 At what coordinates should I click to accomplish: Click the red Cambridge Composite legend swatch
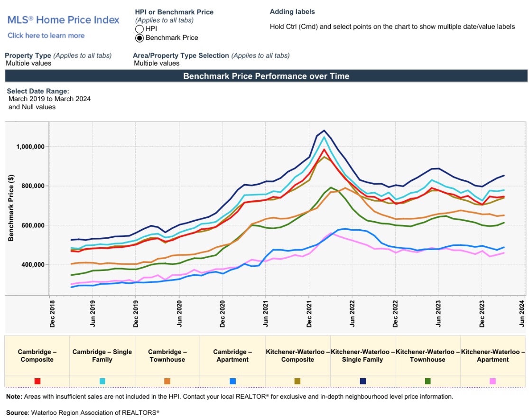coord(37,381)
